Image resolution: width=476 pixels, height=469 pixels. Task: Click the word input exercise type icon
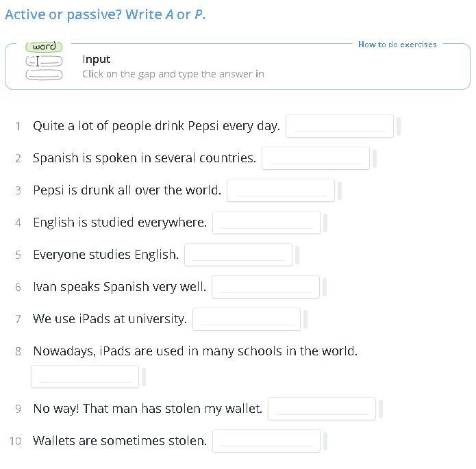coord(44,61)
